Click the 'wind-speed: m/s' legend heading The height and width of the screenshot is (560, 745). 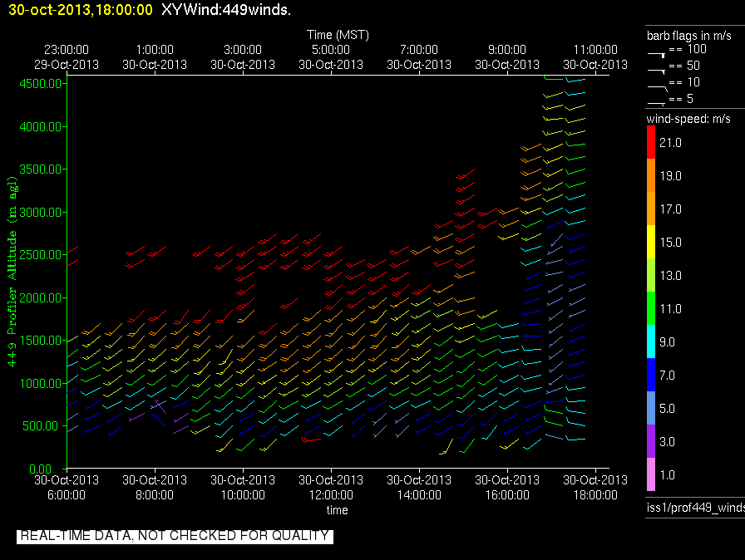688,119
